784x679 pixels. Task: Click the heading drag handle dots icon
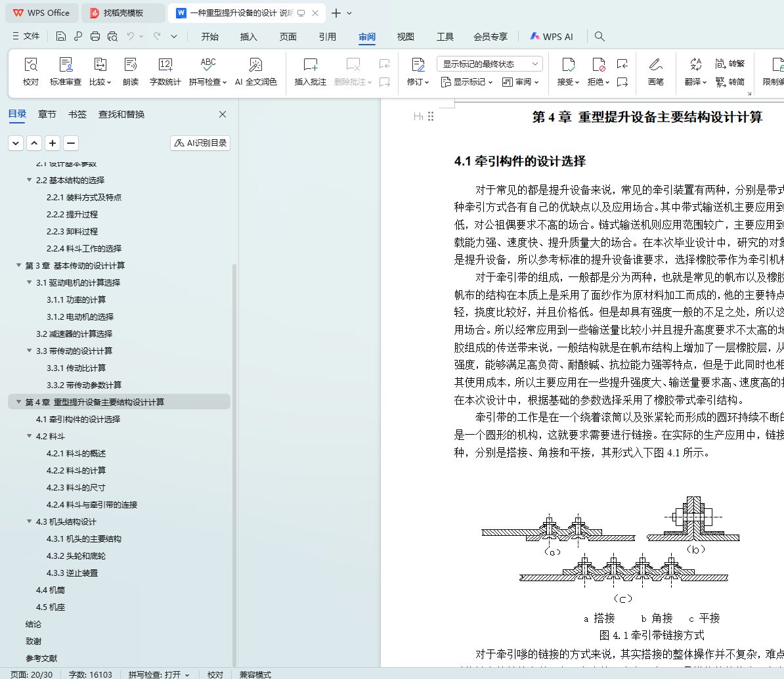tap(431, 116)
